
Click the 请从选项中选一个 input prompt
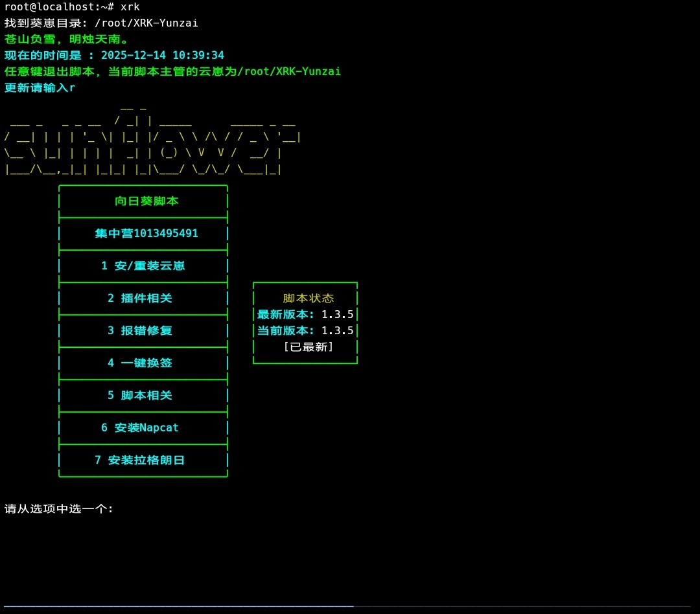pos(59,509)
